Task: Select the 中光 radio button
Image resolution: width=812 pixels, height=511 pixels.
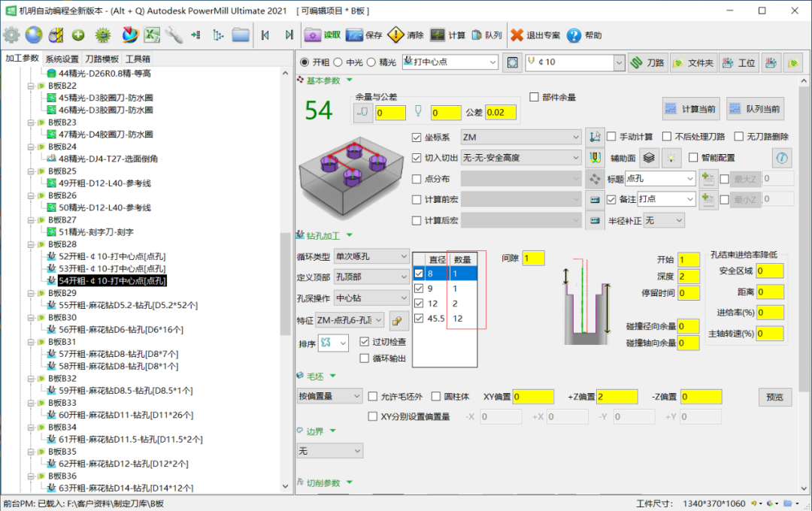Action: [338, 62]
